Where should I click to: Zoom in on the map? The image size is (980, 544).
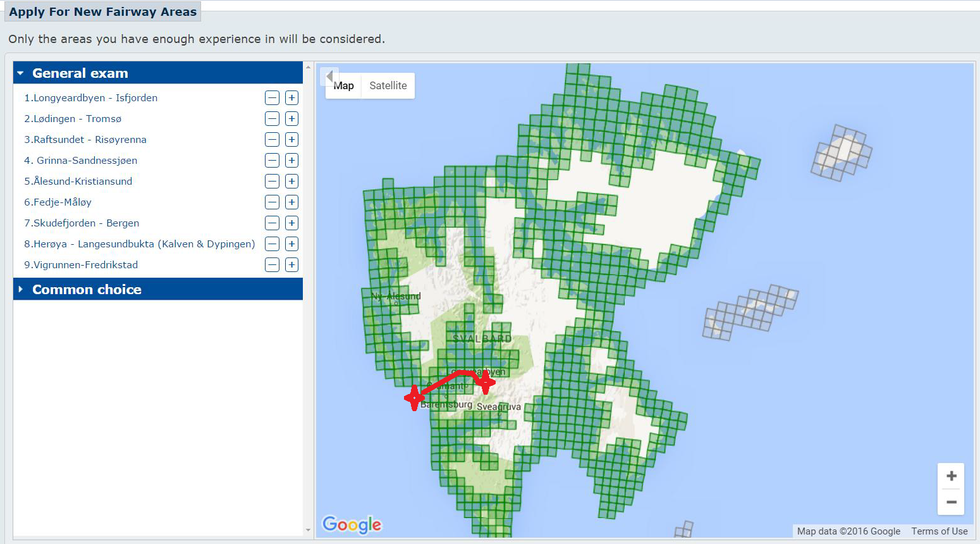951,476
